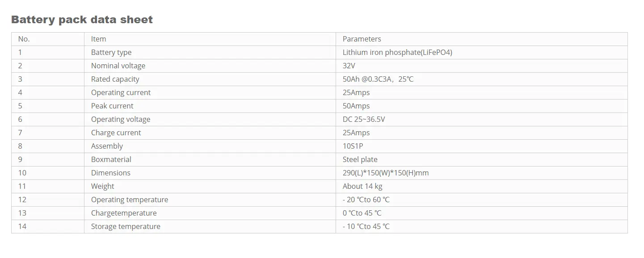Select the "Battery type" item cell

click(111, 53)
